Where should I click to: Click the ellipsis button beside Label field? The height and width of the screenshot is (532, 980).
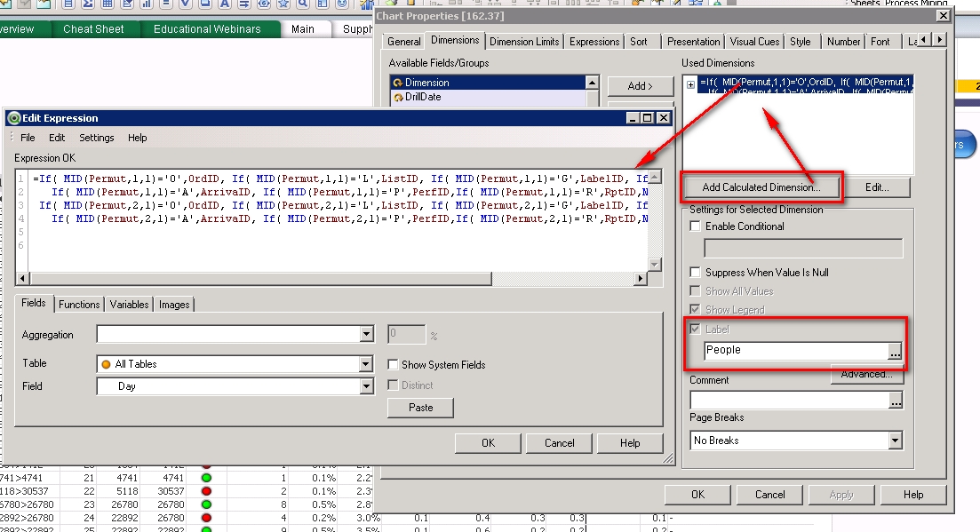tap(895, 351)
